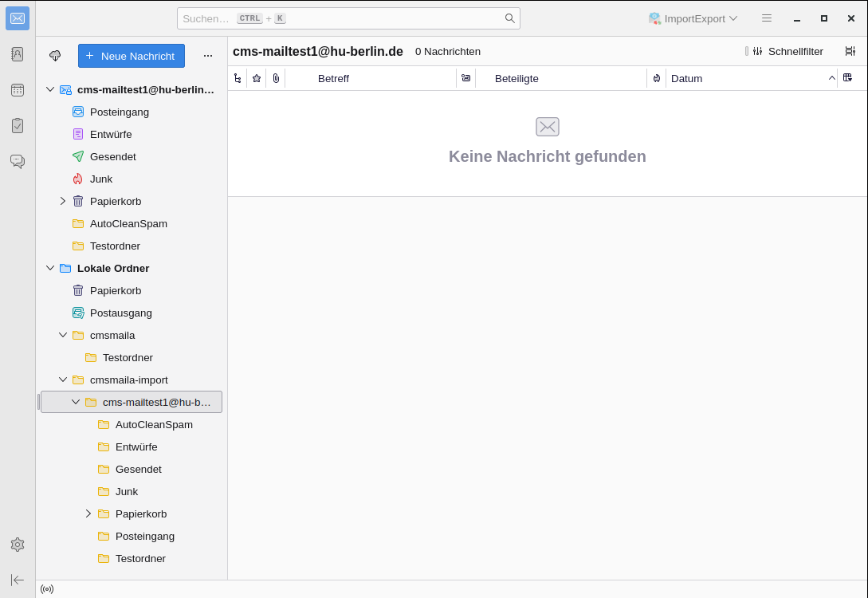868x598 pixels.
Task: Collapse the spaces toolbar
Action: click(x=18, y=580)
